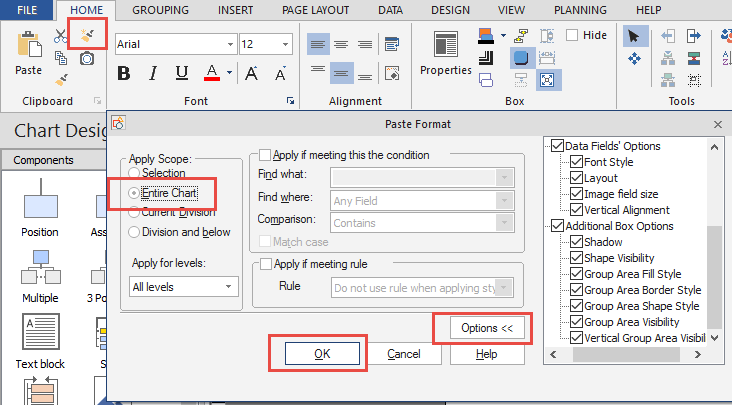Click the Increase font size icon
Image resolution: width=732 pixels, height=405 pixels.
pyautogui.click(x=252, y=73)
